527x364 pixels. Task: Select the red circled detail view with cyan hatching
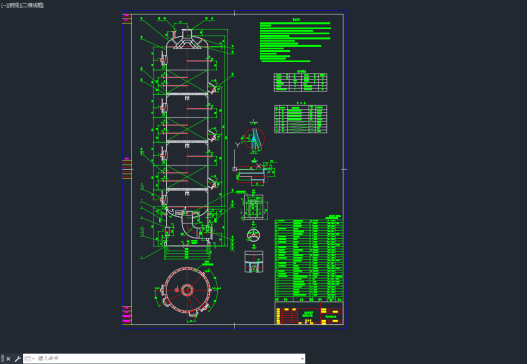click(x=254, y=138)
